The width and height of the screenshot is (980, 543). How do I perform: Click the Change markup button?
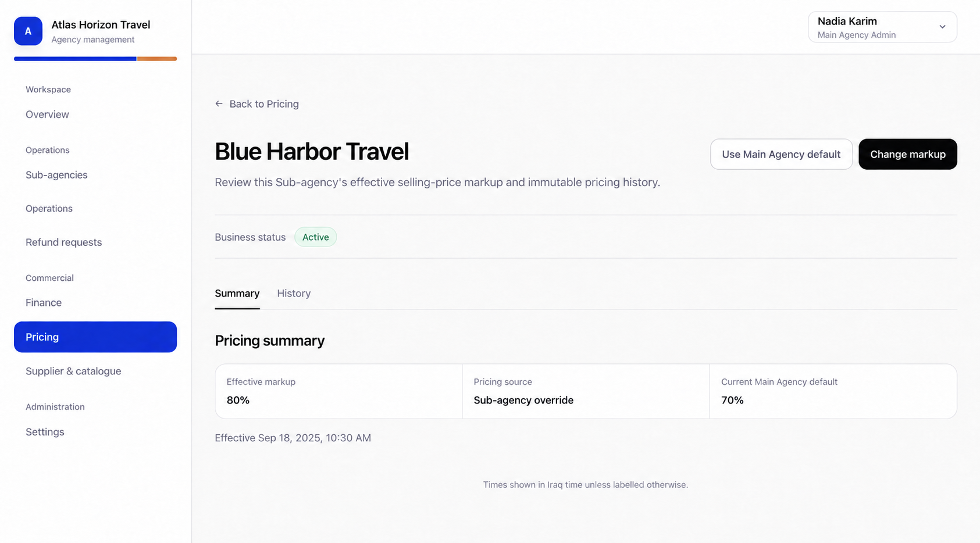click(x=908, y=154)
